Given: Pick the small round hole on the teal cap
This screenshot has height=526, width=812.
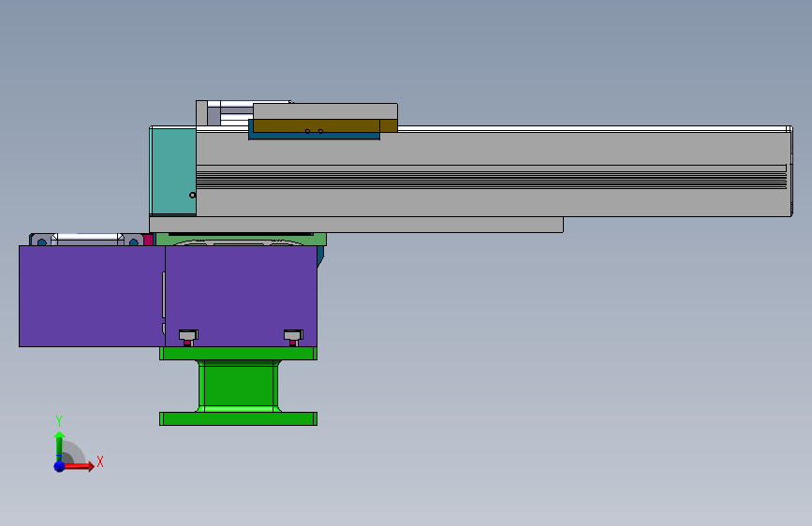Looking at the screenshot, I should click(x=193, y=196).
